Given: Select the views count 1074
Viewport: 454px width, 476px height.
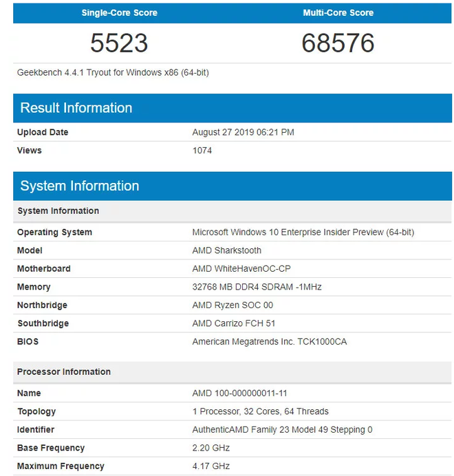Looking at the screenshot, I should [x=202, y=150].
